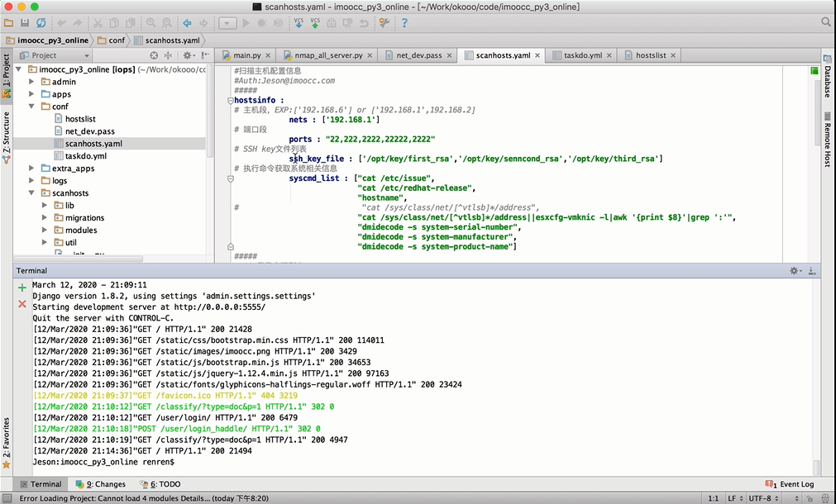Viewport: 836px width, 504px height.
Task: Click the Cut scissors icon
Action: (x=98, y=23)
